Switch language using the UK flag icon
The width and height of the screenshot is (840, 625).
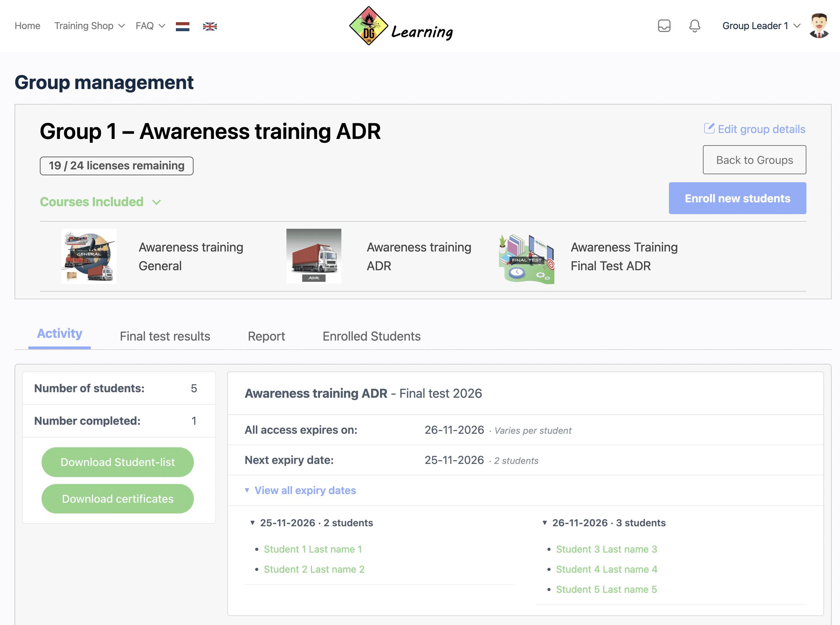click(210, 26)
